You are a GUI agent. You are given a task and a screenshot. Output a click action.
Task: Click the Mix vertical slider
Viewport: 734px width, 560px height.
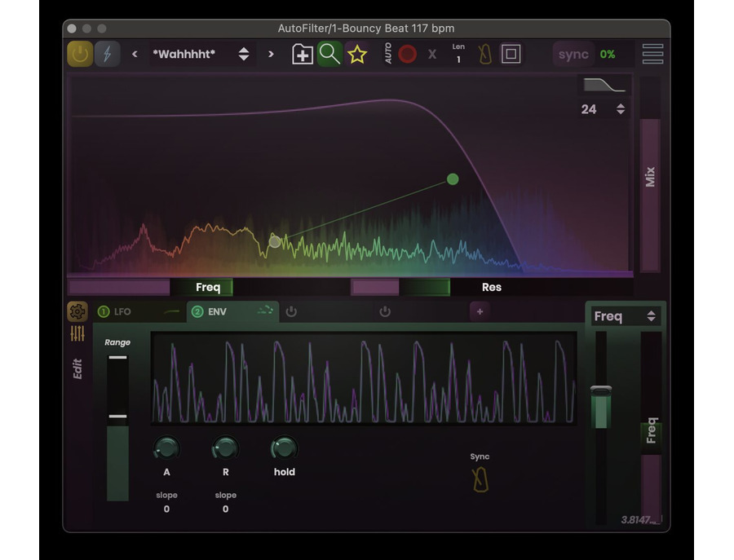point(650,174)
